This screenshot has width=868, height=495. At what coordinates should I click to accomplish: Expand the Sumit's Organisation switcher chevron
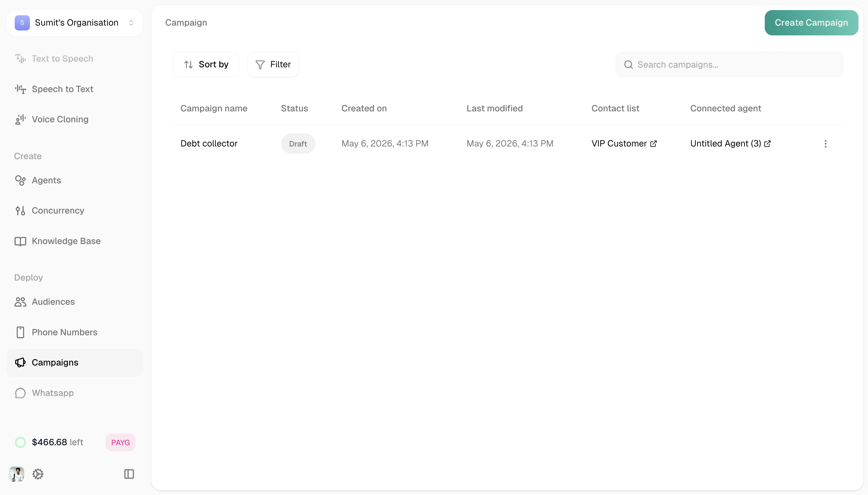131,23
